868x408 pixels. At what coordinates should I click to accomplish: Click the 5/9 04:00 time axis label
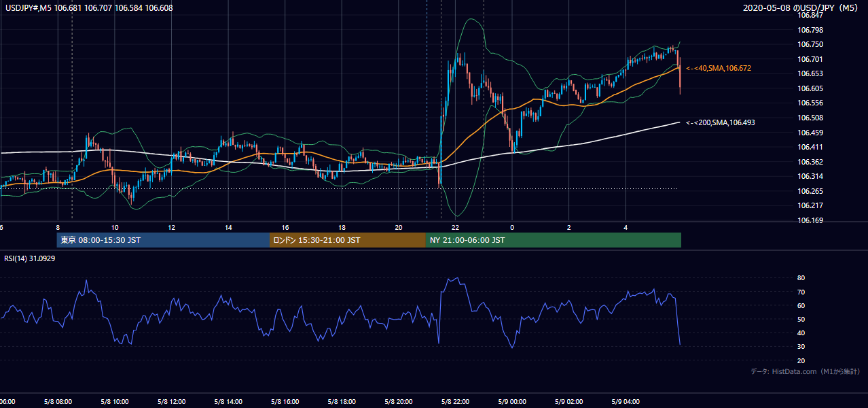[626, 401]
